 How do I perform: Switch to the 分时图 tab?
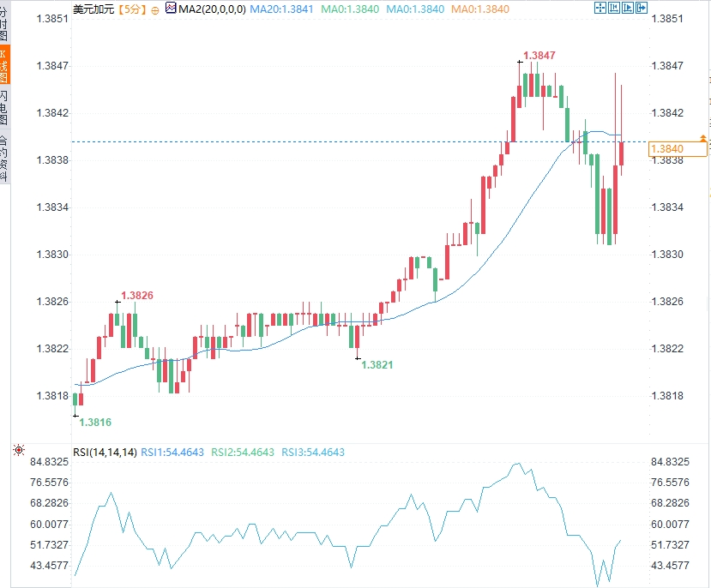pyautogui.click(x=4, y=21)
